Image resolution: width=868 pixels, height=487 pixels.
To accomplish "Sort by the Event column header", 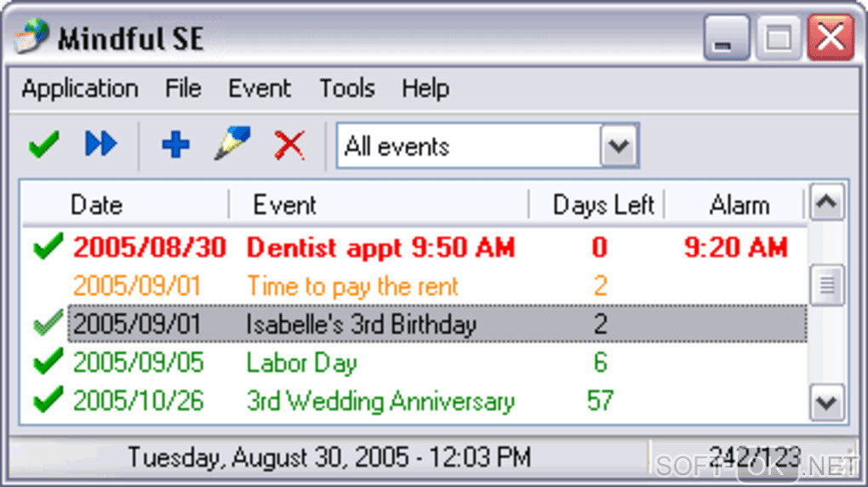I will [380, 205].
